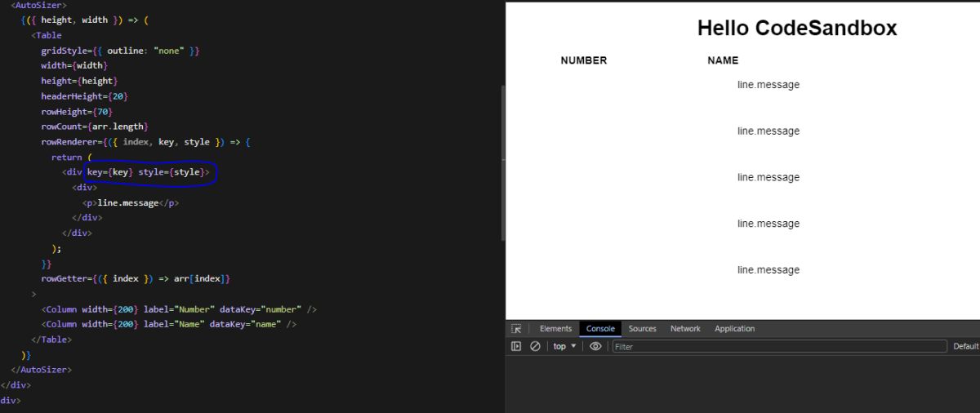
Task: Click the NUMBER column header
Action: pos(584,60)
